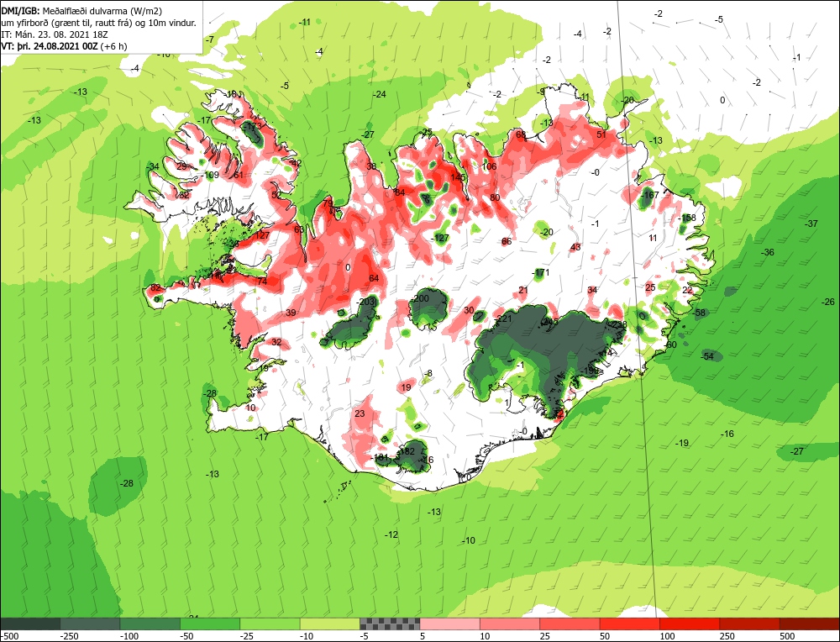Click the '-250' legend tick label
Viewport: 840px width, 642px height.
[69, 636]
